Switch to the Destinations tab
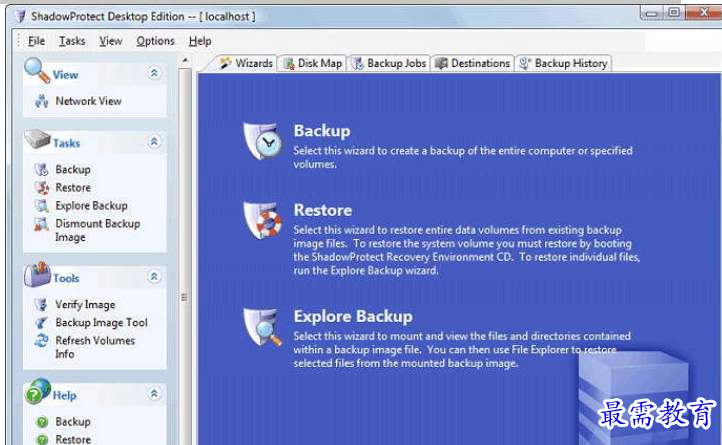 coord(472,63)
